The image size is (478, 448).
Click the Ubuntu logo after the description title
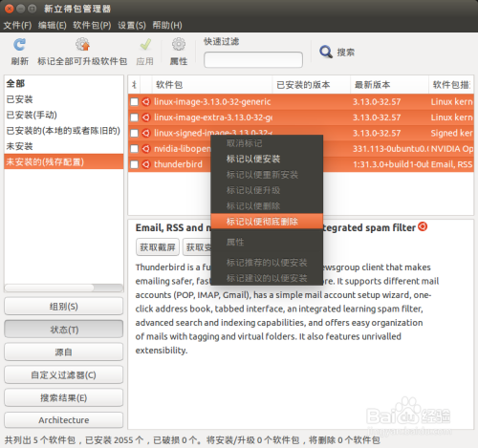(x=423, y=226)
